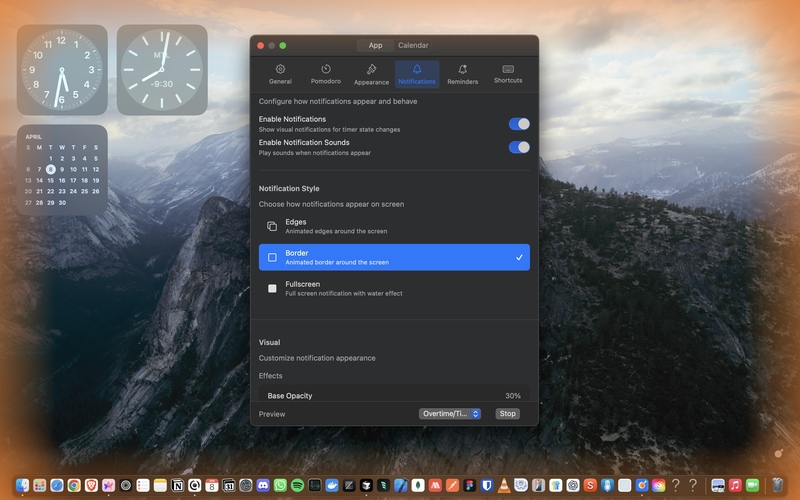
Task: Open Bitwarden from the dock
Action: (487, 485)
